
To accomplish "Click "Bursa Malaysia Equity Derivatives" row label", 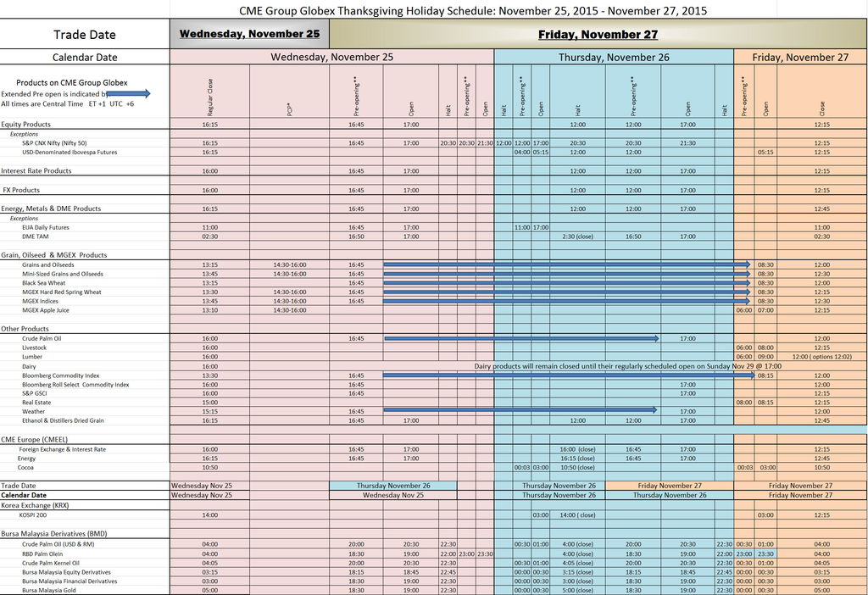I will click(66, 572).
